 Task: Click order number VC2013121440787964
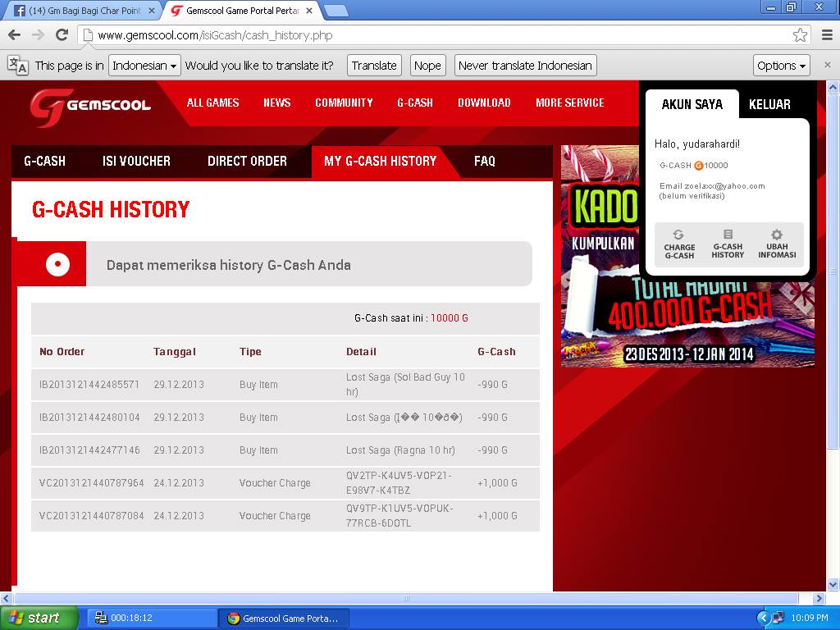click(x=91, y=482)
